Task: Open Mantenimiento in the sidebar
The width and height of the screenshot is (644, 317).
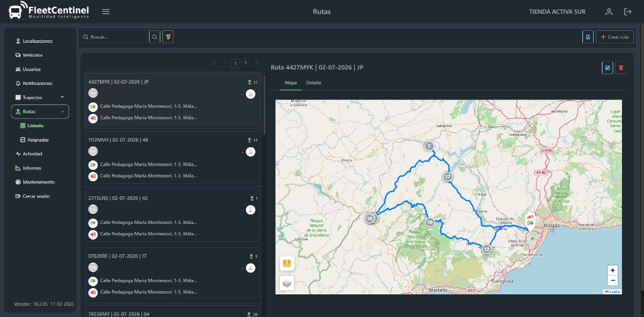Action: 40,182
